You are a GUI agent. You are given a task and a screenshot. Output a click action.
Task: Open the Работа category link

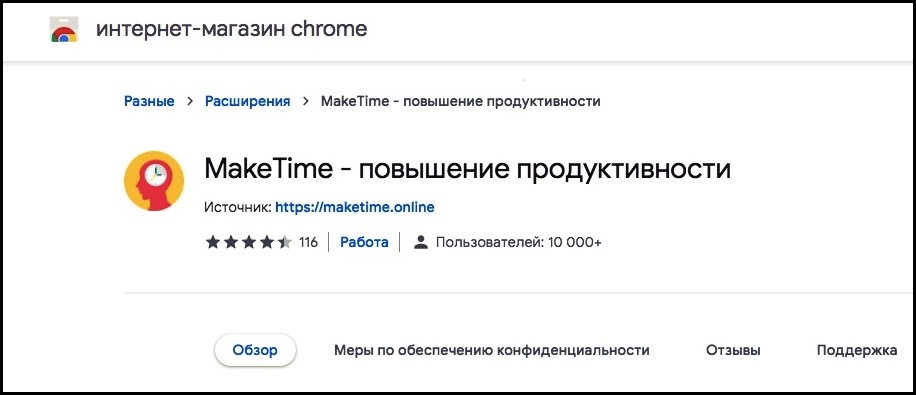click(x=365, y=242)
